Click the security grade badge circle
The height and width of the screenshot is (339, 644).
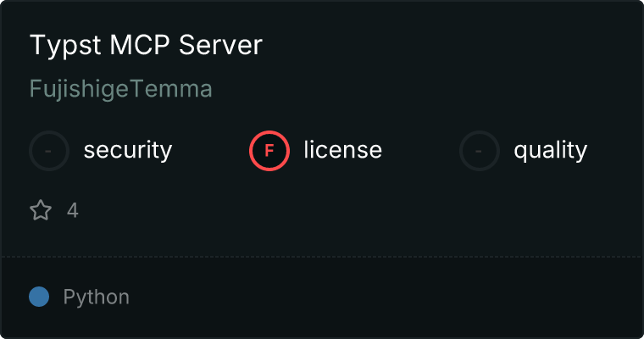click(49, 151)
